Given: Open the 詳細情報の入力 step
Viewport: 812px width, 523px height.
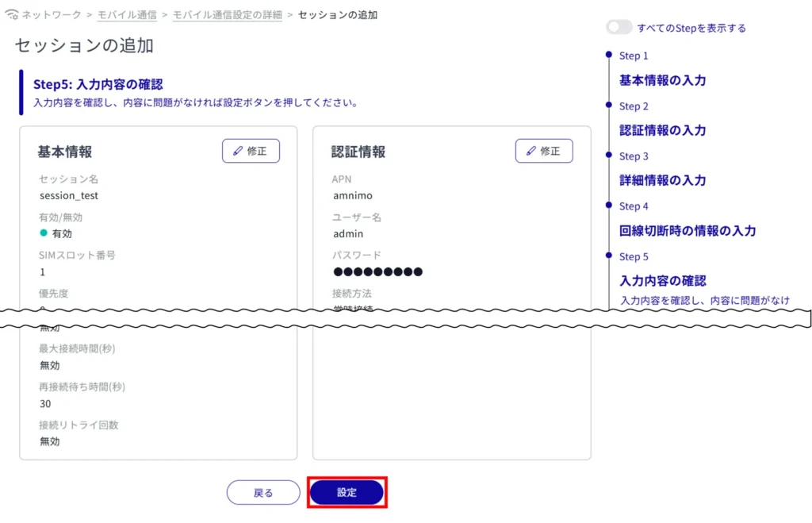Looking at the screenshot, I should click(662, 180).
